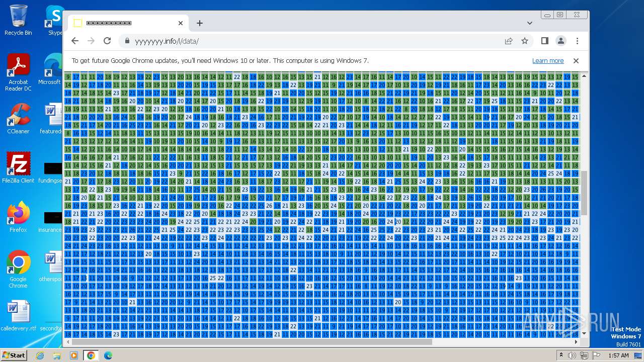
Task: Open a new tab with the plus button
Action: [200, 23]
